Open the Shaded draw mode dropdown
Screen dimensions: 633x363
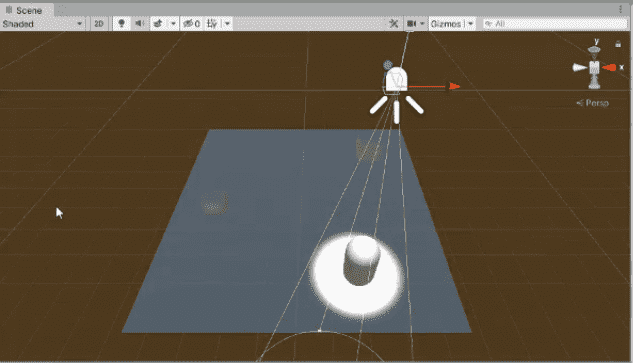click(42, 24)
